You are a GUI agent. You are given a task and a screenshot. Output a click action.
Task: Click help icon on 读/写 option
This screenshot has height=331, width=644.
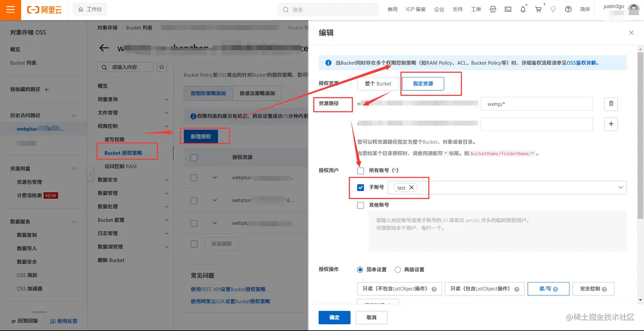(555, 289)
